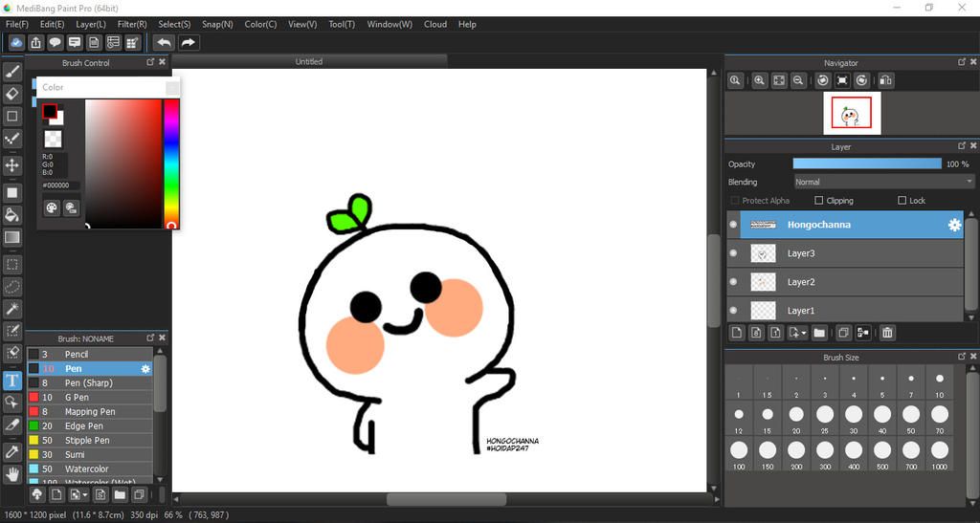Delete layer with trash icon
The height and width of the screenshot is (523, 980).
pyautogui.click(x=887, y=334)
